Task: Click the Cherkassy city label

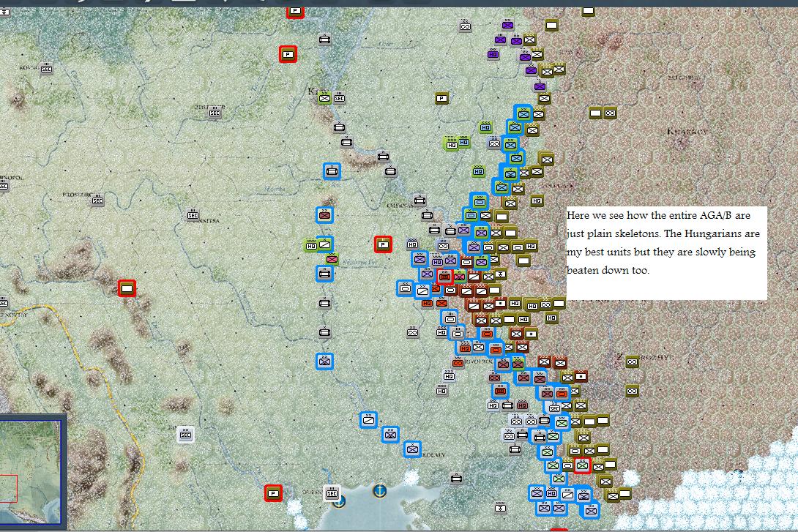Action: click(x=400, y=206)
